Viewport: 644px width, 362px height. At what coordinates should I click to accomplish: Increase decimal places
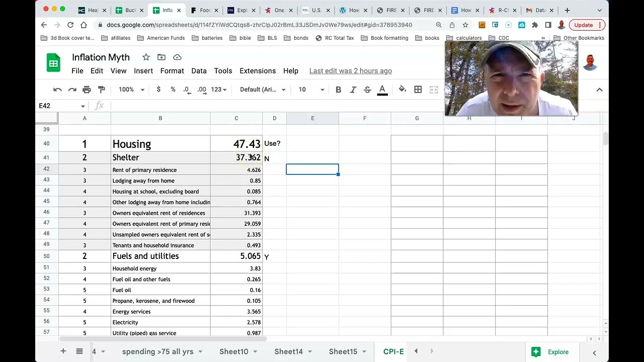pyautogui.click(x=202, y=89)
